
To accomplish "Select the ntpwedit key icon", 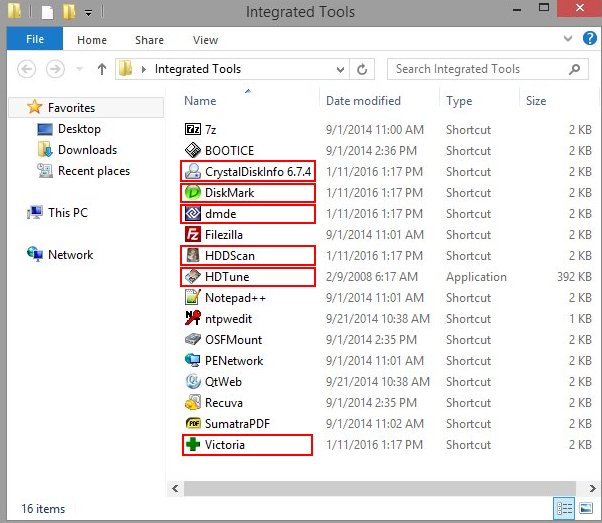I will pyautogui.click(x=192, y=318).
